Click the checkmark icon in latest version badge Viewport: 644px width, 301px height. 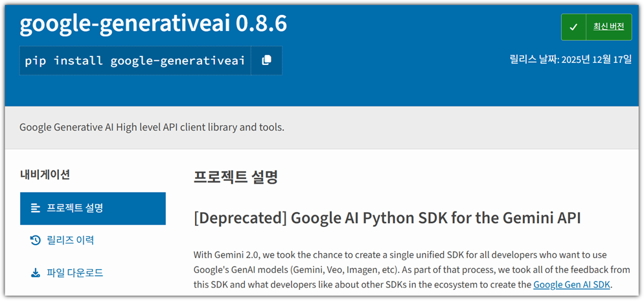click(574, 27)
